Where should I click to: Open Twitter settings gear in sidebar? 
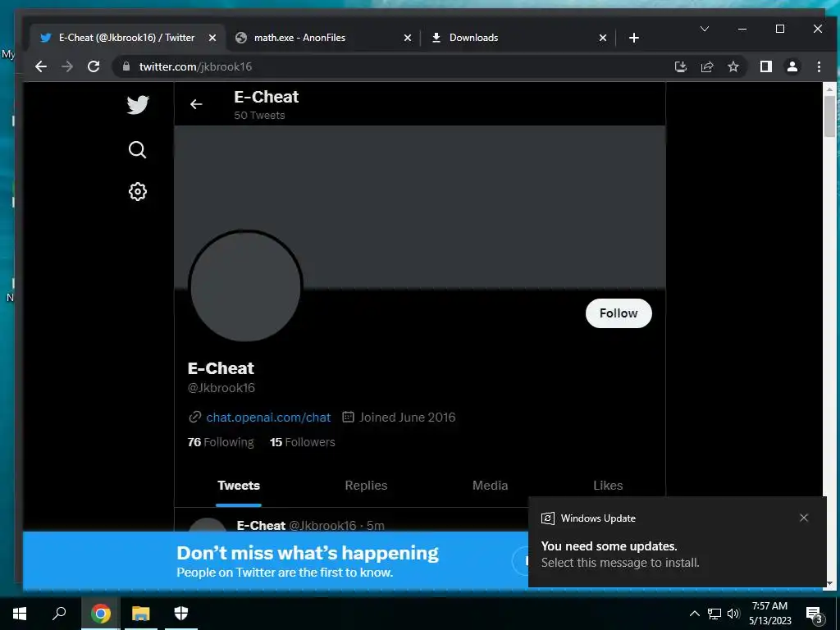coord(138,191)
